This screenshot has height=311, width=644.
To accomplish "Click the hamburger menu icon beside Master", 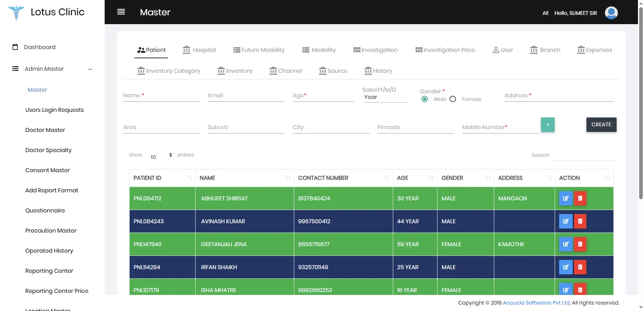I will [121, 12].
